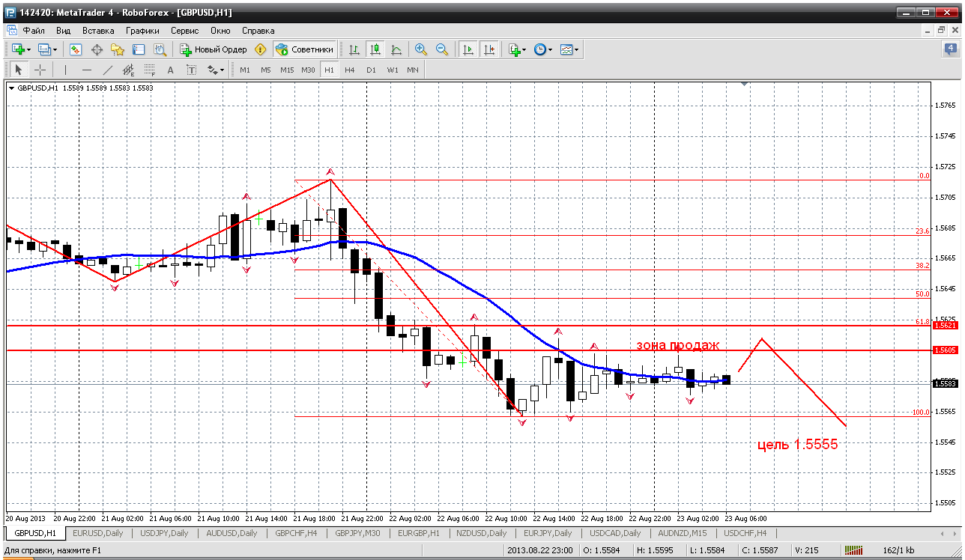Switch chart to bar chart mode

click(354, 49)
